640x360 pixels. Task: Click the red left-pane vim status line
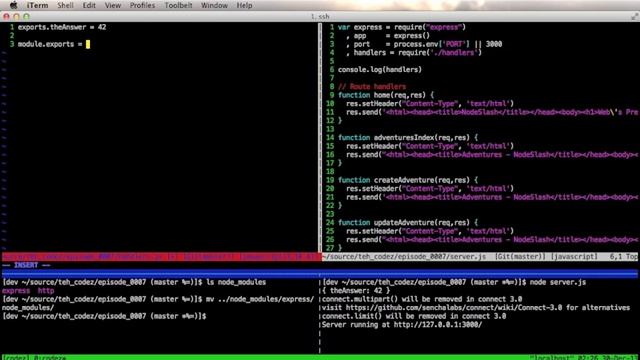[161, 257]
